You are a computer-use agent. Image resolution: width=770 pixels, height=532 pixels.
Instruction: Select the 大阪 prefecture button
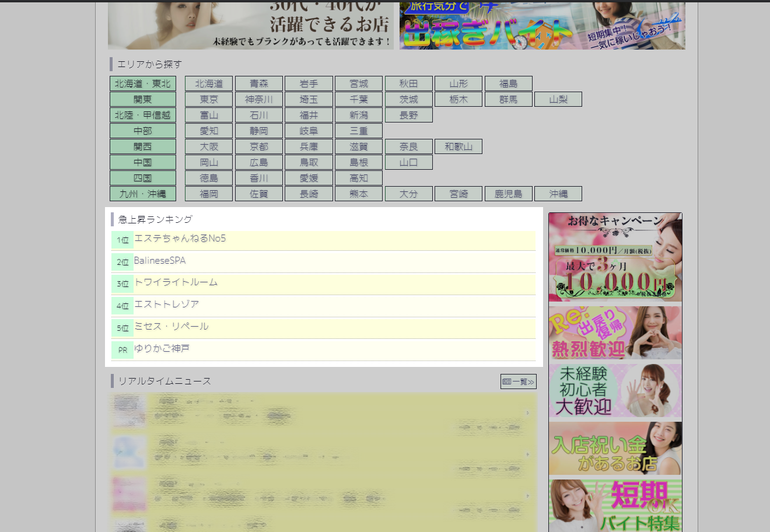tap(209, 146)
